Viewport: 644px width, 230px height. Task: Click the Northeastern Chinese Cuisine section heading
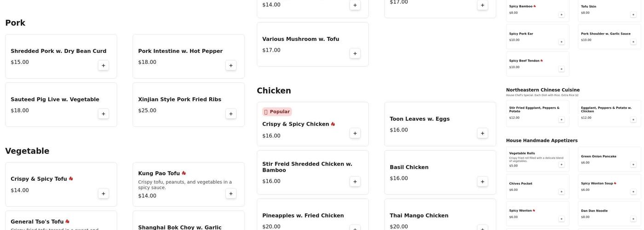(543, 90)
